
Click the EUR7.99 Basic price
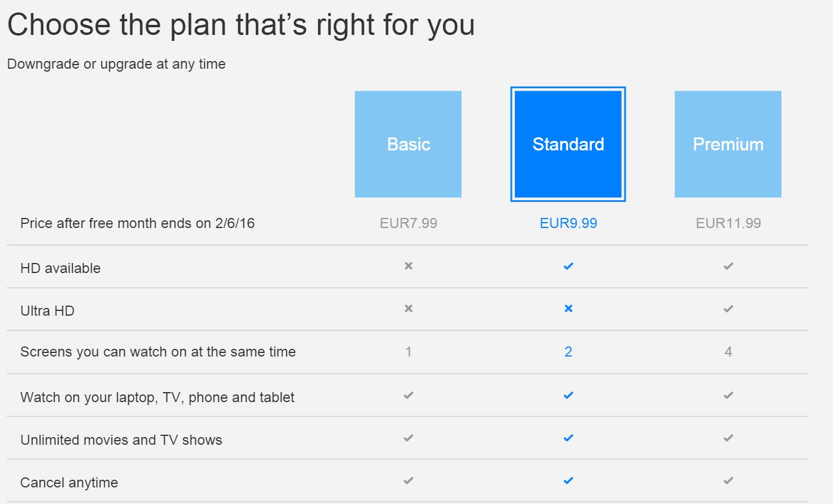408,223
